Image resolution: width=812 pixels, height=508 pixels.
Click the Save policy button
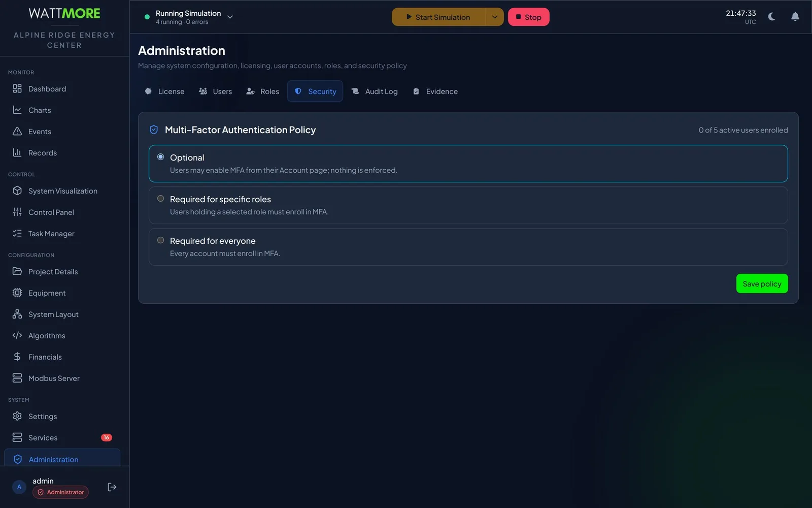(x=762, y=284)
